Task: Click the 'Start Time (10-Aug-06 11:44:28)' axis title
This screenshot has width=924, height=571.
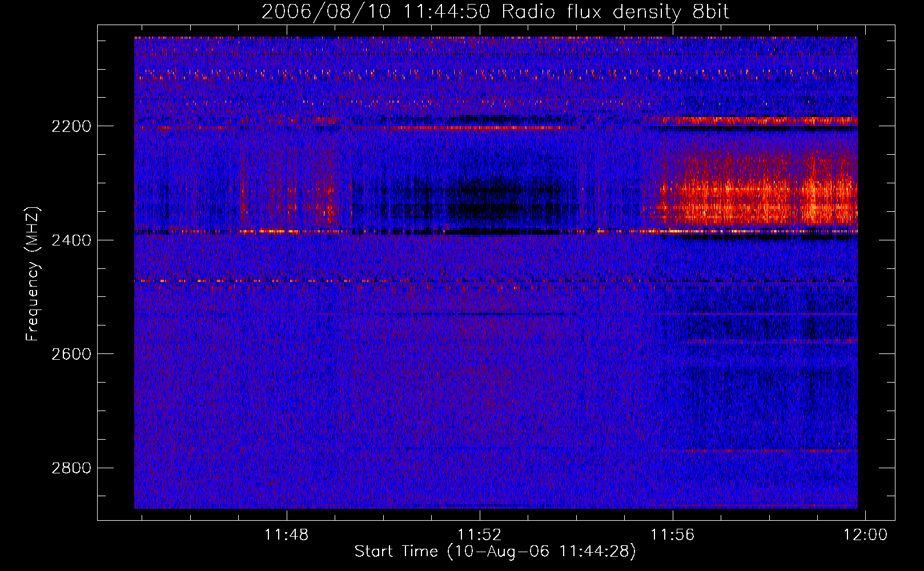Action: click(x=495, y=552)
